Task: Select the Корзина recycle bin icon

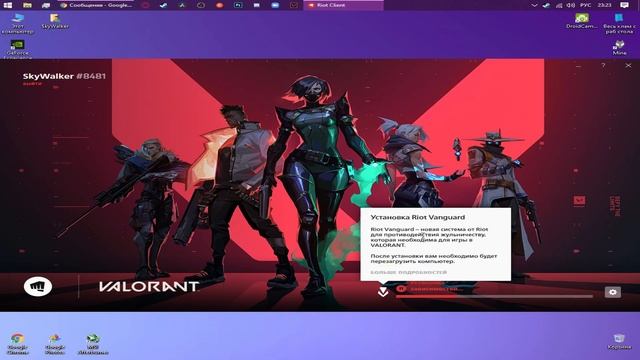Action: point(619,342)
